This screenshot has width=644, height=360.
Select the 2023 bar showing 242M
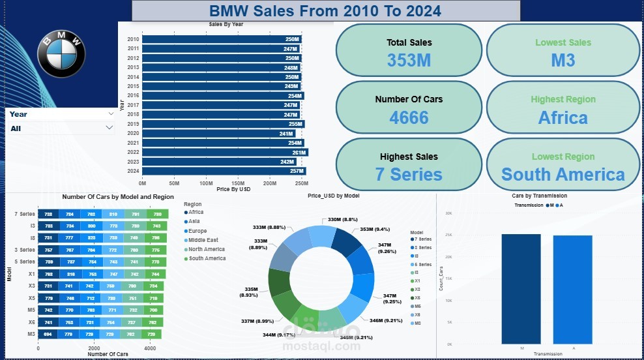point(219,162)
